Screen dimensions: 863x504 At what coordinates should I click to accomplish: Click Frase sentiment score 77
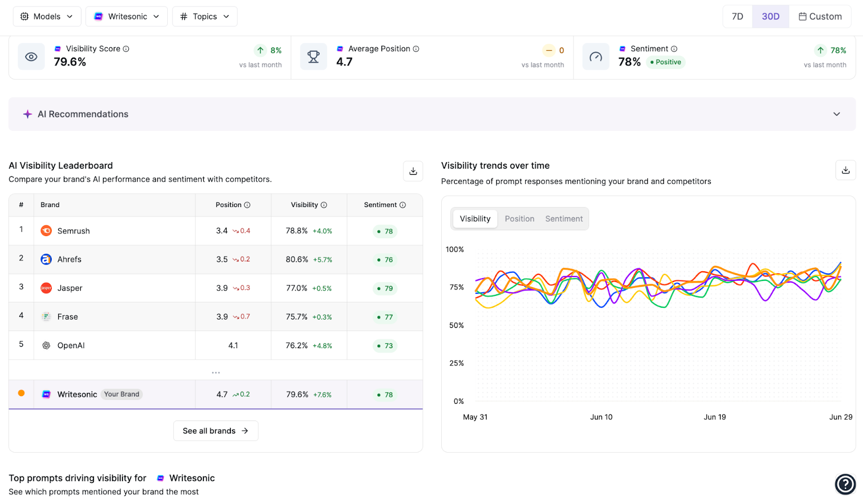point(385,317)
